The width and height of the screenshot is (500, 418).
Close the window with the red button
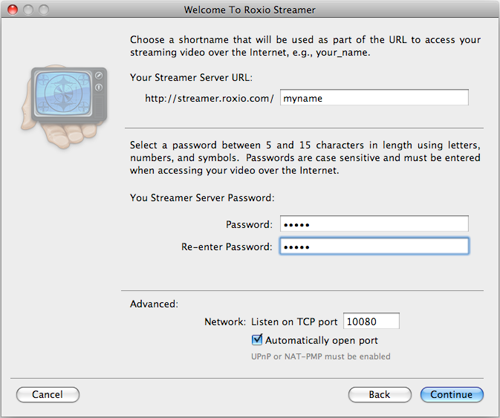click(13, 10)
